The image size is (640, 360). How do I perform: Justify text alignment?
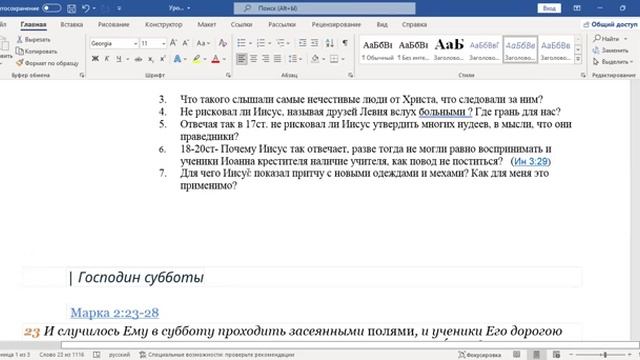click(x=278, y=59)
